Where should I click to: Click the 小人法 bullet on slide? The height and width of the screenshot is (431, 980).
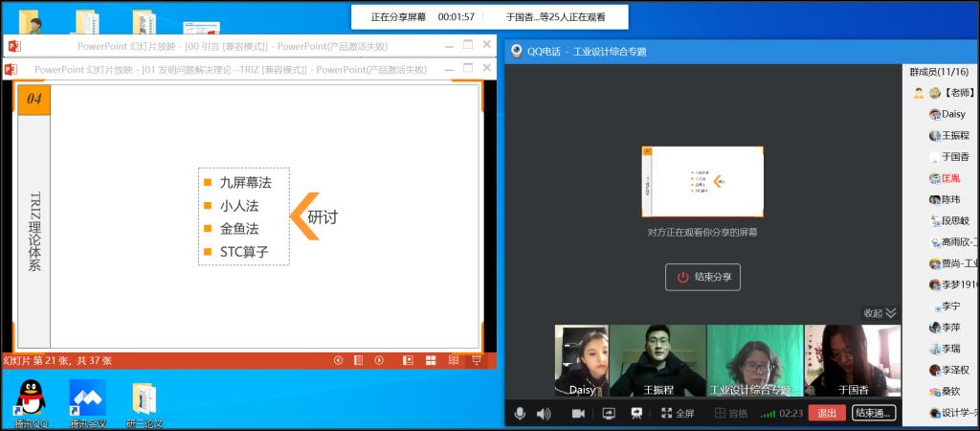tap(239, 206)
